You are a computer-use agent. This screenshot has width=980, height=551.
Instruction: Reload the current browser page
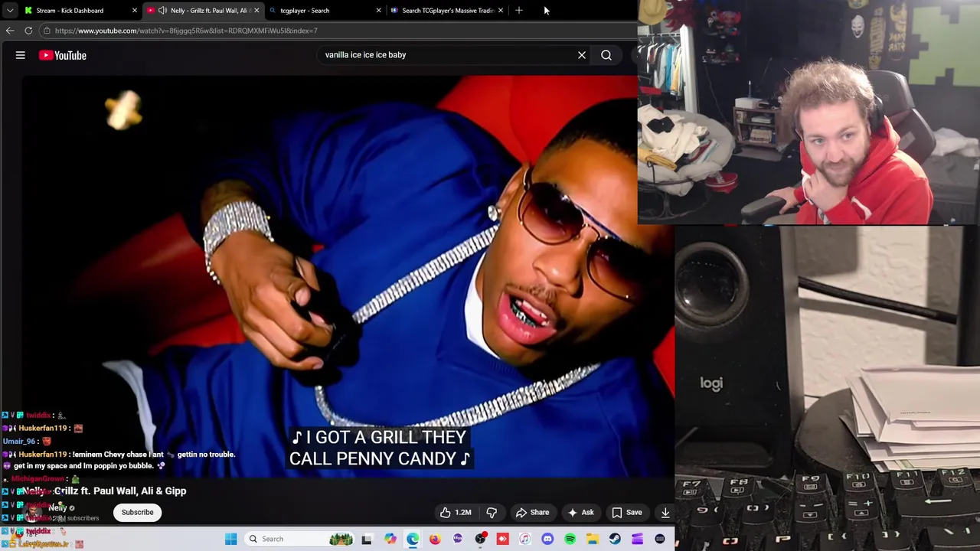point(28,31)
